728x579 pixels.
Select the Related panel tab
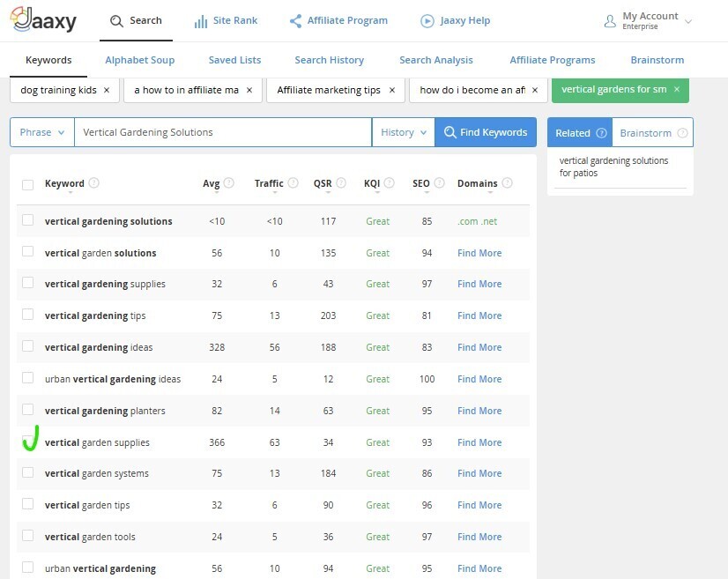(x=580, y=133)
